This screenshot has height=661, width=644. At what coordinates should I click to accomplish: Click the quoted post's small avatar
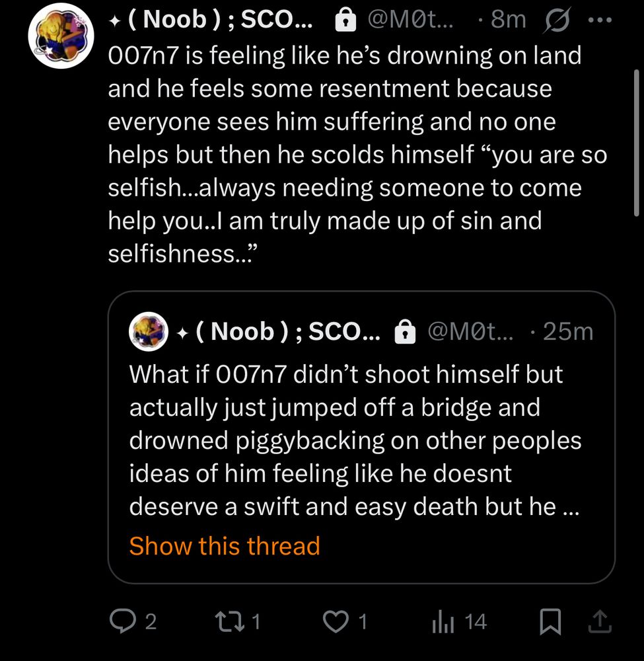coord(148,331)
